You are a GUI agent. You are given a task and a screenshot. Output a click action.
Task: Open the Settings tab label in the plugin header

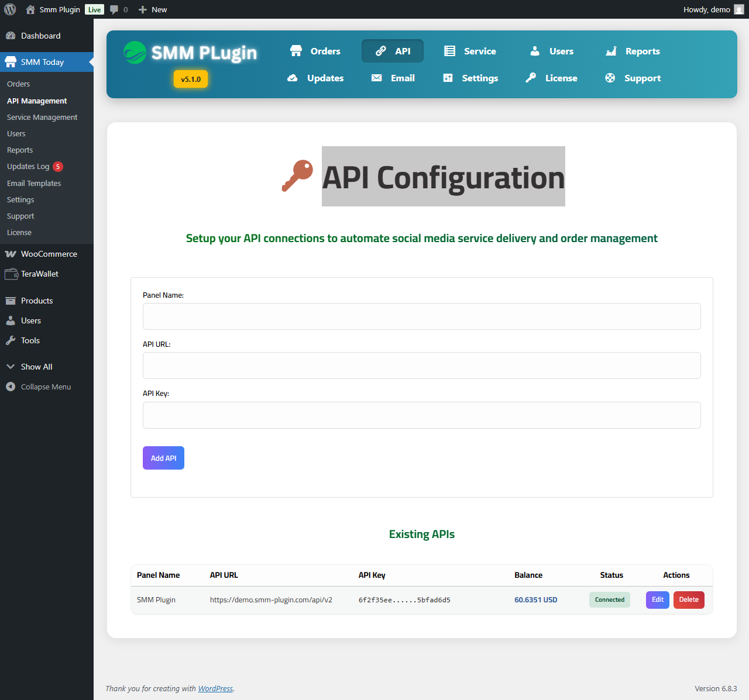480,78
